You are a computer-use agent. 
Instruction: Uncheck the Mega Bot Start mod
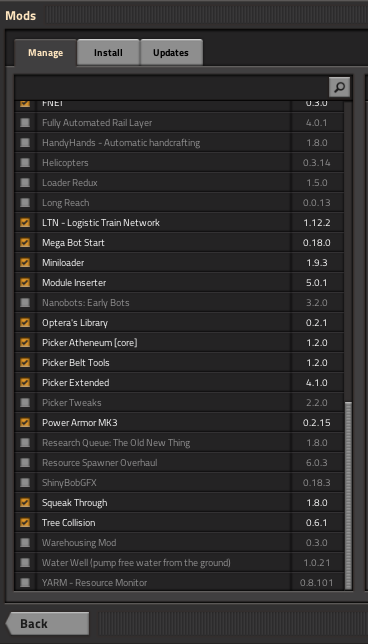(x=25, y=242)
